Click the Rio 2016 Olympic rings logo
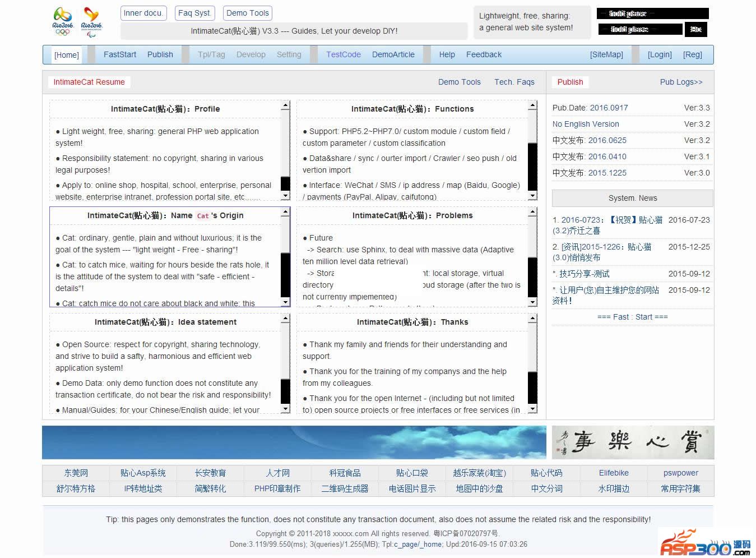This screenshot has width=756, height=558. coord(63,21)
